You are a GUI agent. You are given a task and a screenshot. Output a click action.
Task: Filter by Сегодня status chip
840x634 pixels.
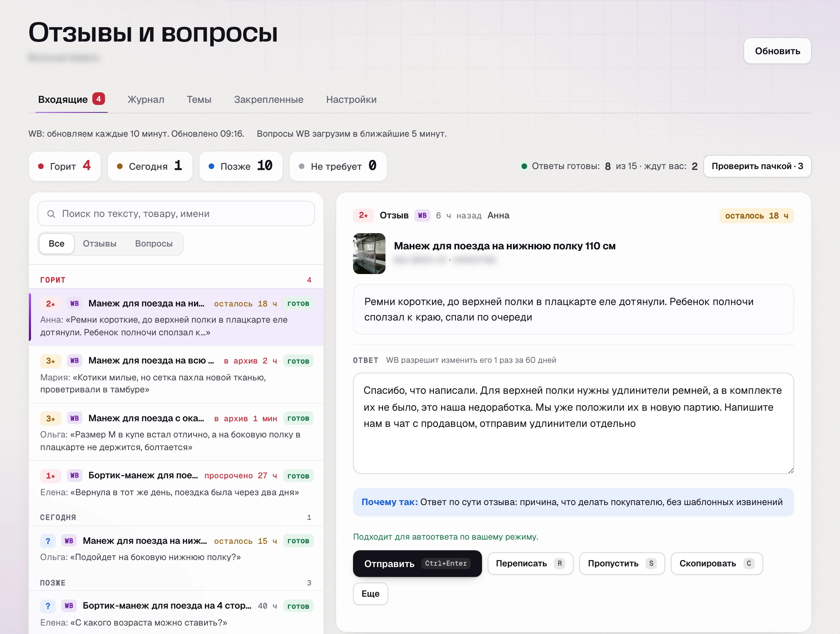pyautogui.click(x=150, y=166)
